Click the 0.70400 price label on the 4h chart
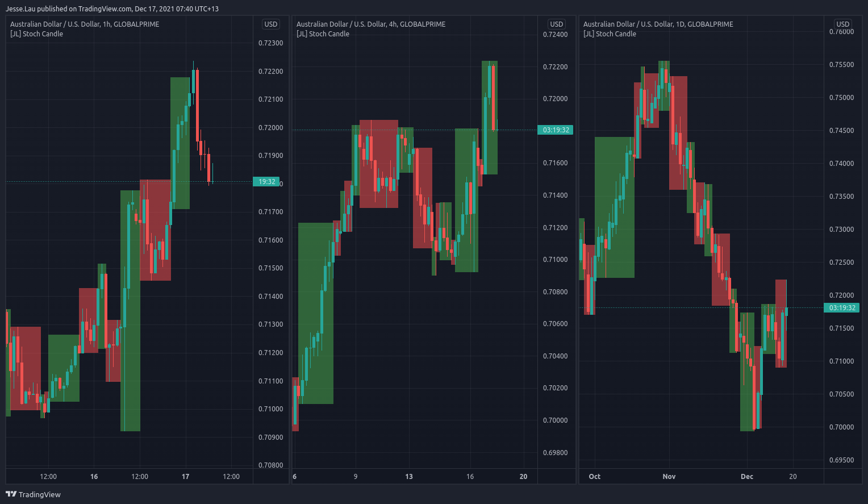The image size is (868, 504). [556, 356]
